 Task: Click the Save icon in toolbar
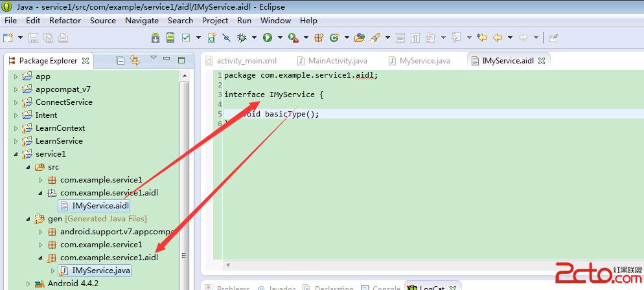pos(33,38)
